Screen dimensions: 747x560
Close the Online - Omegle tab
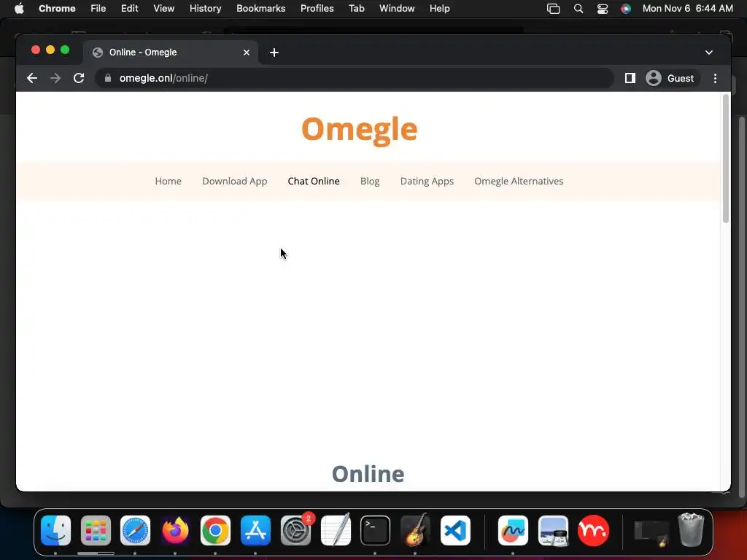[247, 52]
